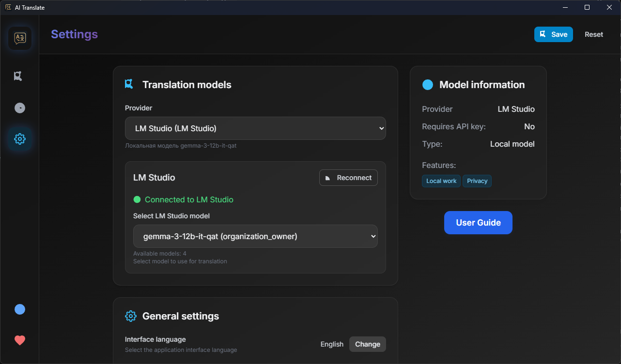
Task: Maximize the AI Translate window
Action: click(587, 7)
